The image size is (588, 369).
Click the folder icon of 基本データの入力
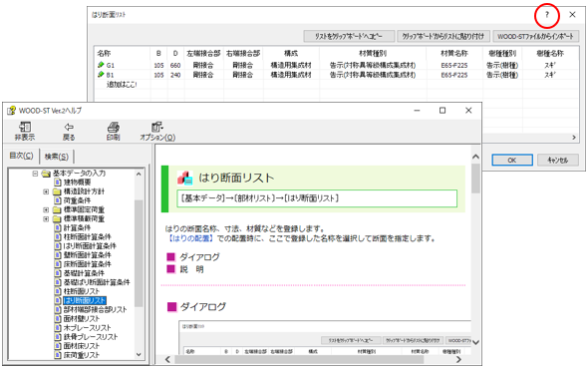coord(46,174)
